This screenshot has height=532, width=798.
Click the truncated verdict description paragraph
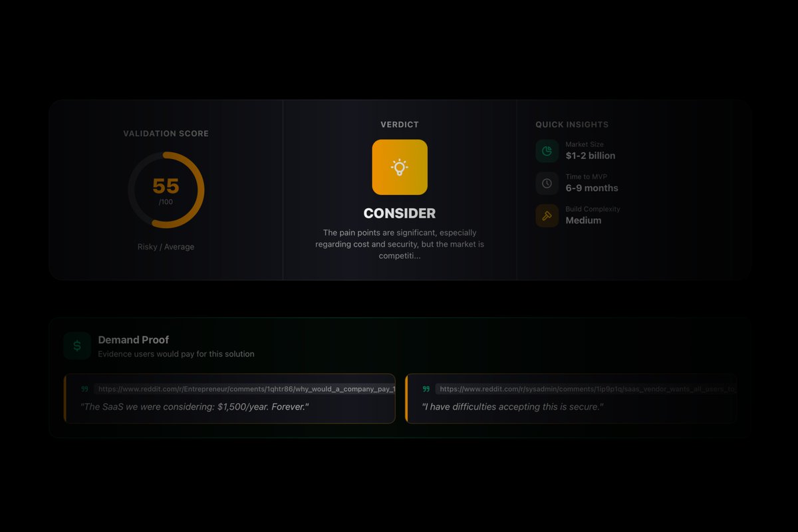tap(400, 244)
